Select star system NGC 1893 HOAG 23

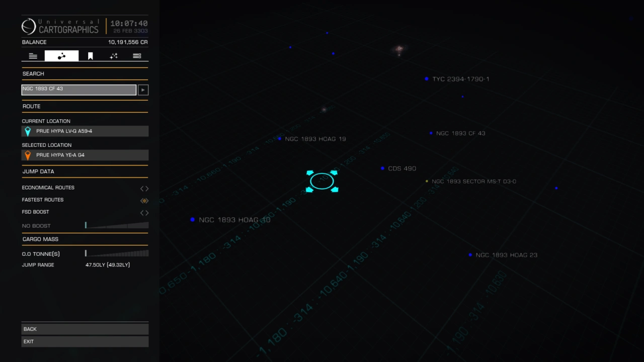pyautogui.click(x=507, y=255)
